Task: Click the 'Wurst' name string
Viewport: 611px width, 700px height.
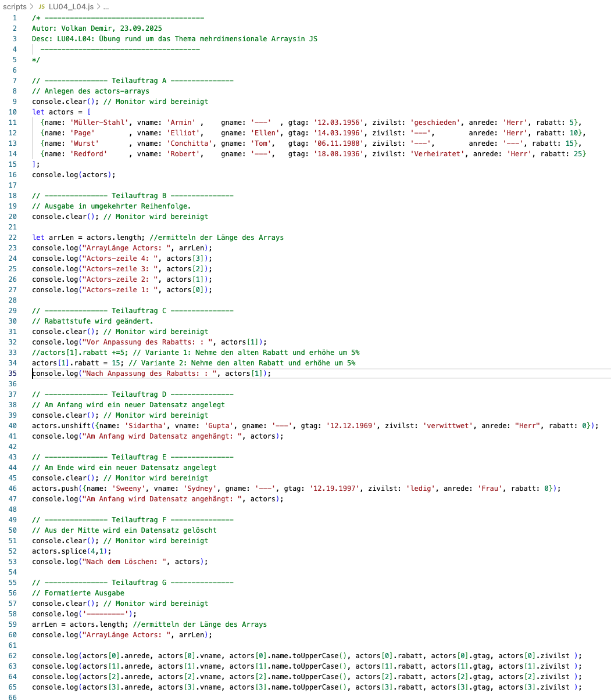Action: (84, 143)
